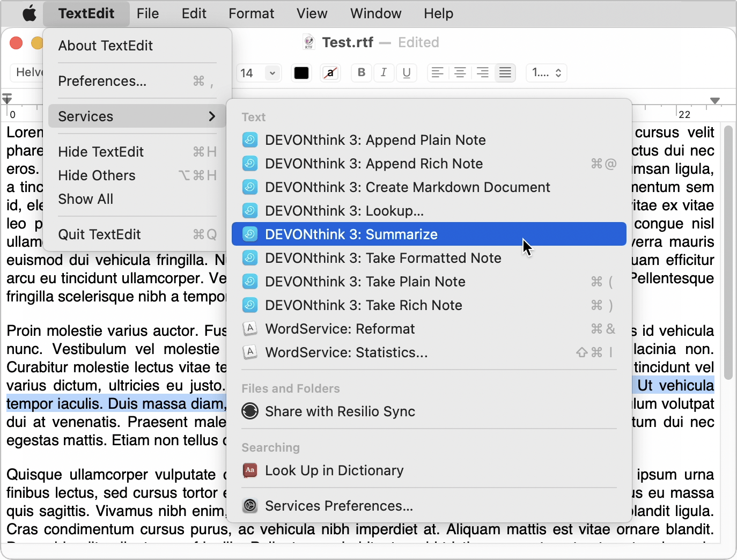Open the text highlight color picker
The height and width of the screenshot is (560, 737).
tap(330, 73)
